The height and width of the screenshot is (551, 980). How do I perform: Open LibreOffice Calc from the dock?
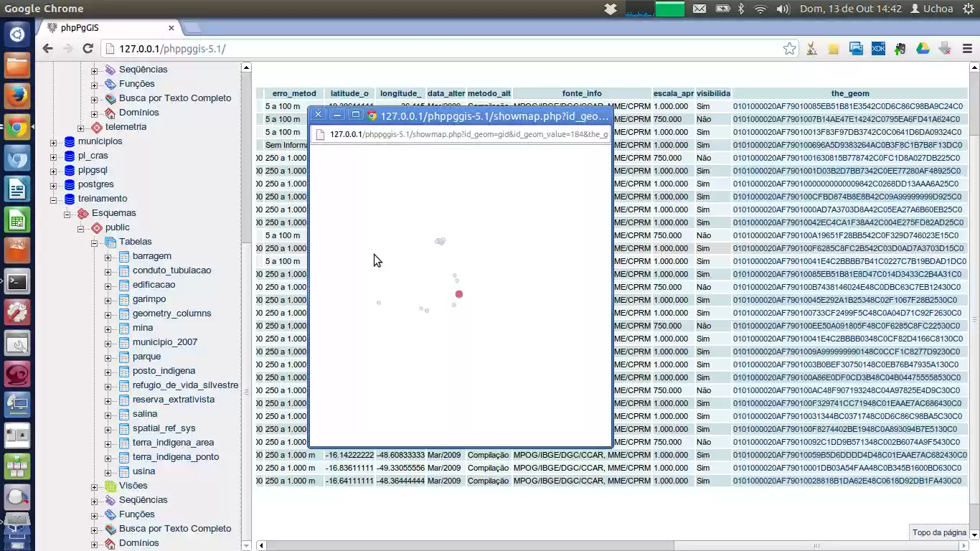coord(17,219)
